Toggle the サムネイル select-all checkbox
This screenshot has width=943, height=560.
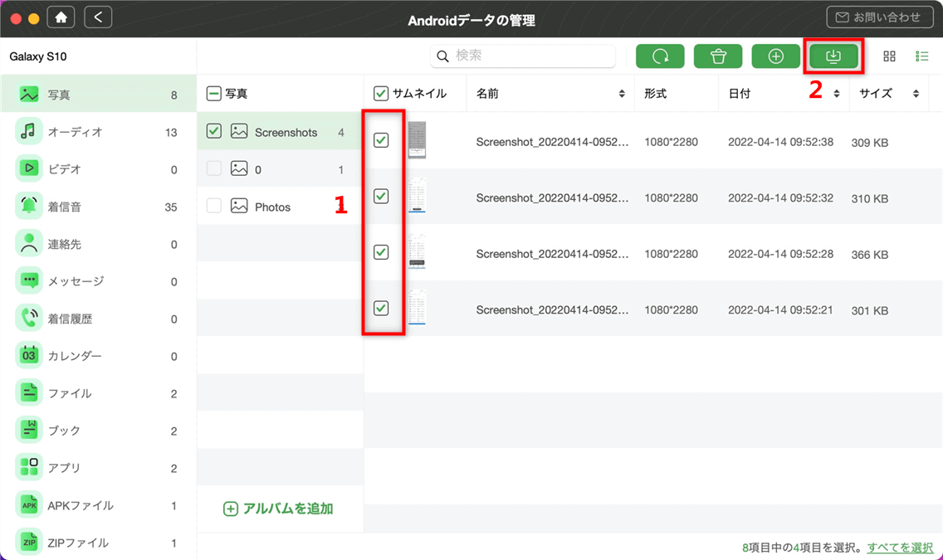[x=380, y=93]
